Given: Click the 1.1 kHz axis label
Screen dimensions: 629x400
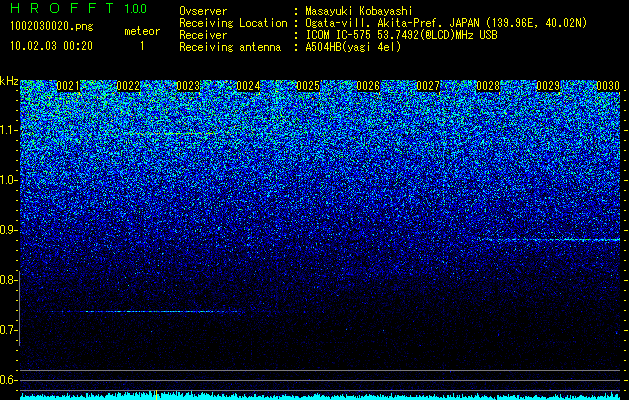Looking at the screenshot, I should coord(7,130).
